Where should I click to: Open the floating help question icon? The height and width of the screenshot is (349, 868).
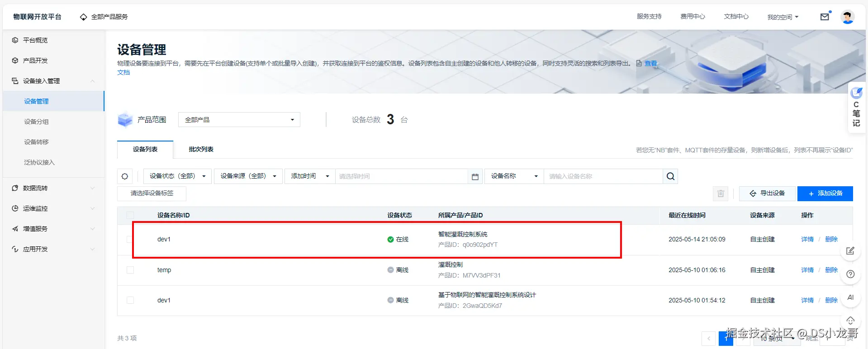point(850,274)
